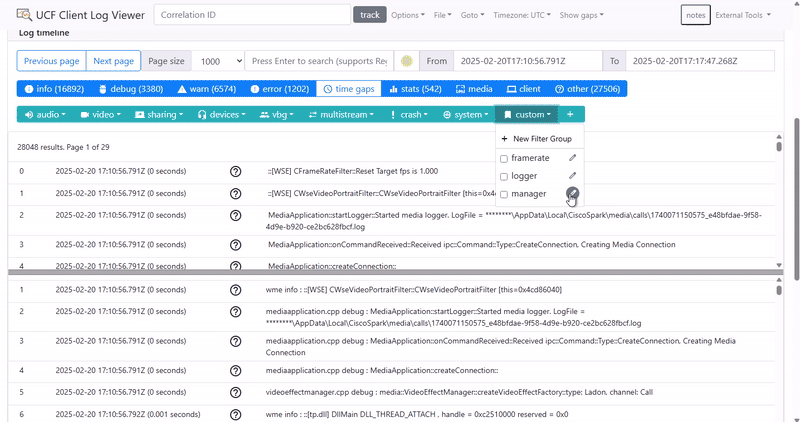Click the question icon beside CWseVideoPortraitFilter in upper pane
This screenshot has height=422, width=800.
pyautogui.click(x=235, y=193)
